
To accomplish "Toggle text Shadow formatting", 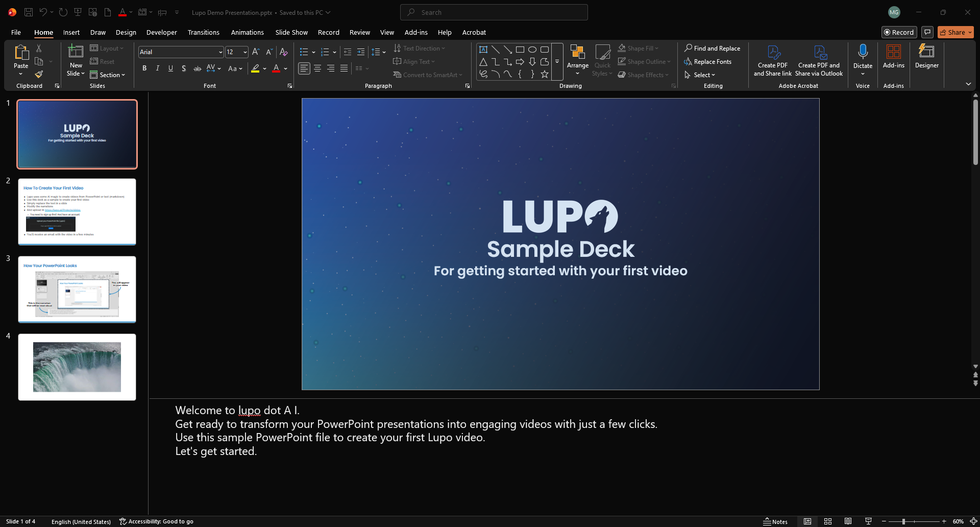I will (184, 68).
